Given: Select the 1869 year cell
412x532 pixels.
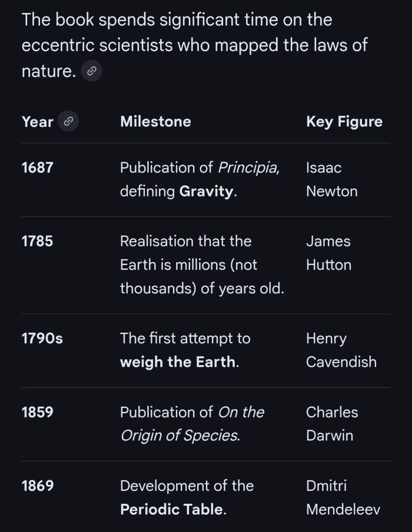Looking at the screenshot, I should [x=37, y=486].
